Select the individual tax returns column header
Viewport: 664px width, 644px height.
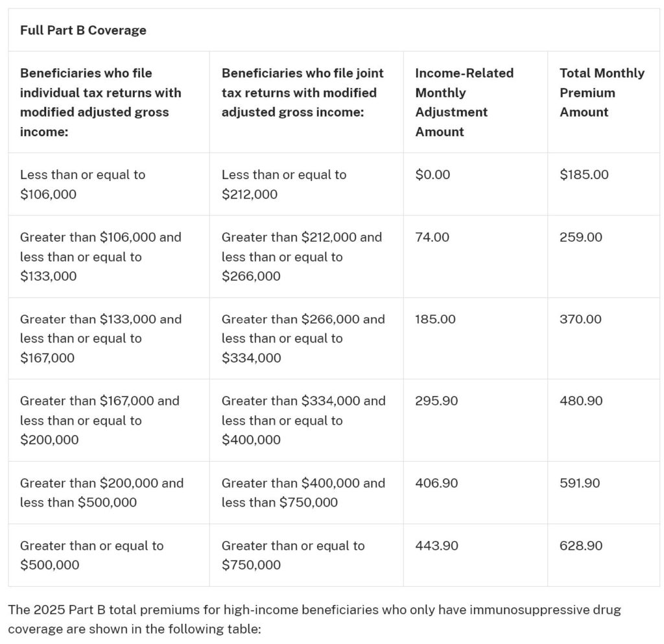coord(101,102)
